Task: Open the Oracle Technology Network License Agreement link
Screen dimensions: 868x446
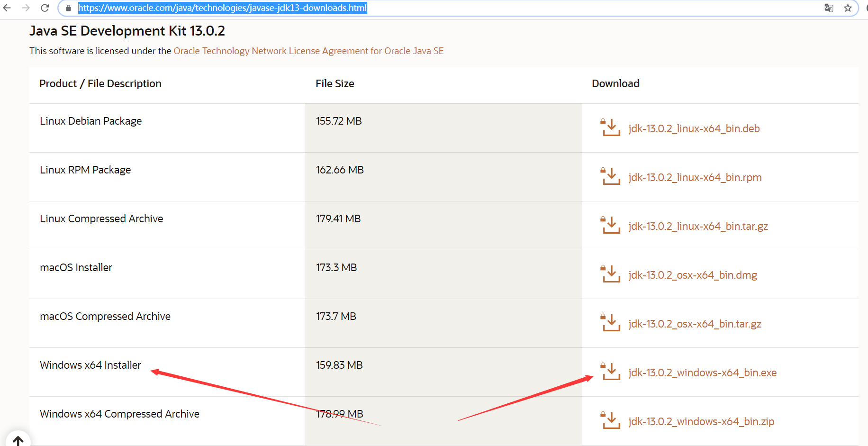Action: pos(308,51)
